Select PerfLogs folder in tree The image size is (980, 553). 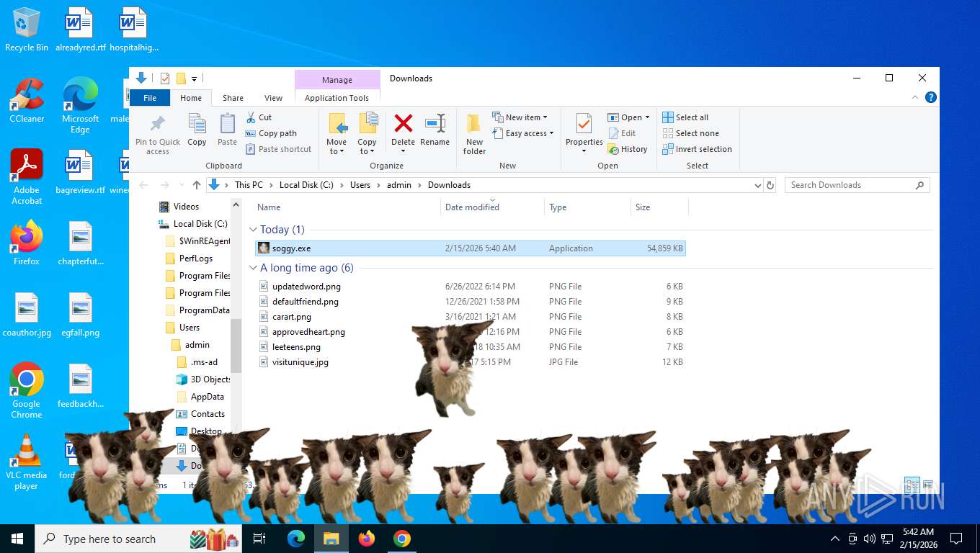[195, 258]
